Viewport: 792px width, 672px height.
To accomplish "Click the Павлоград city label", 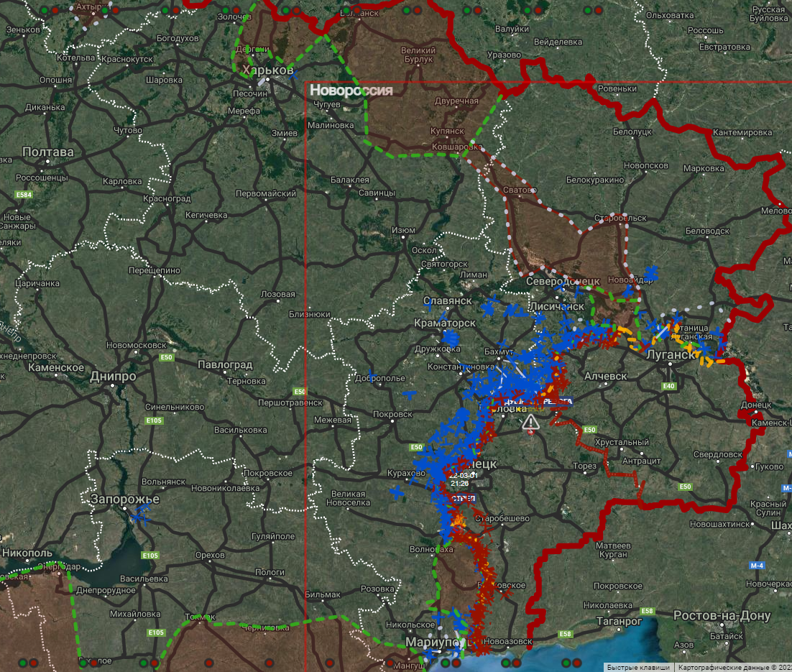I will pos(225,365).
